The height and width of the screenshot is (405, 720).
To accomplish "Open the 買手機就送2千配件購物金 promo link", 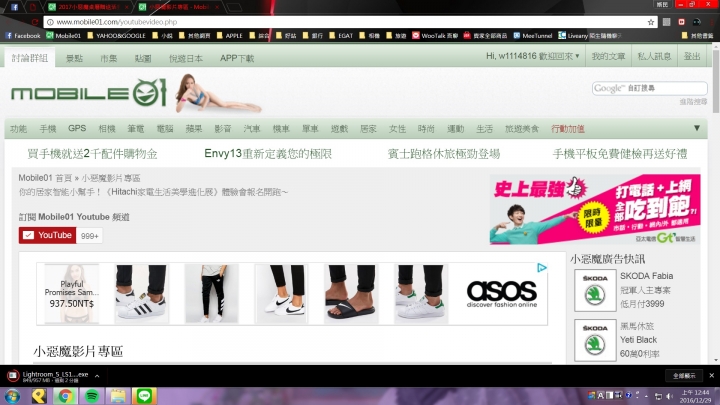I will pyautogui.click(x=92, y=153).
